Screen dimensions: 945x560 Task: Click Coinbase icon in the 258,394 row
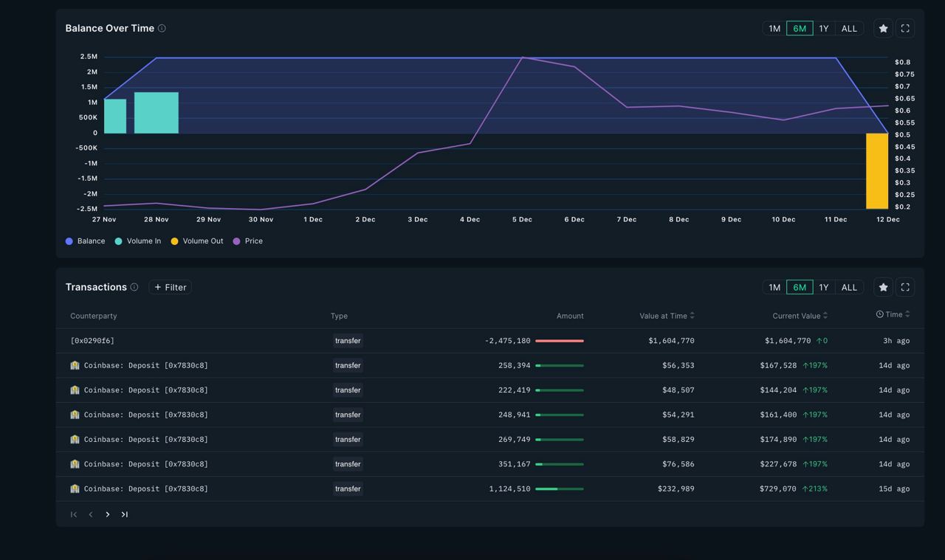pyautogui.click(x=75, y=365)
